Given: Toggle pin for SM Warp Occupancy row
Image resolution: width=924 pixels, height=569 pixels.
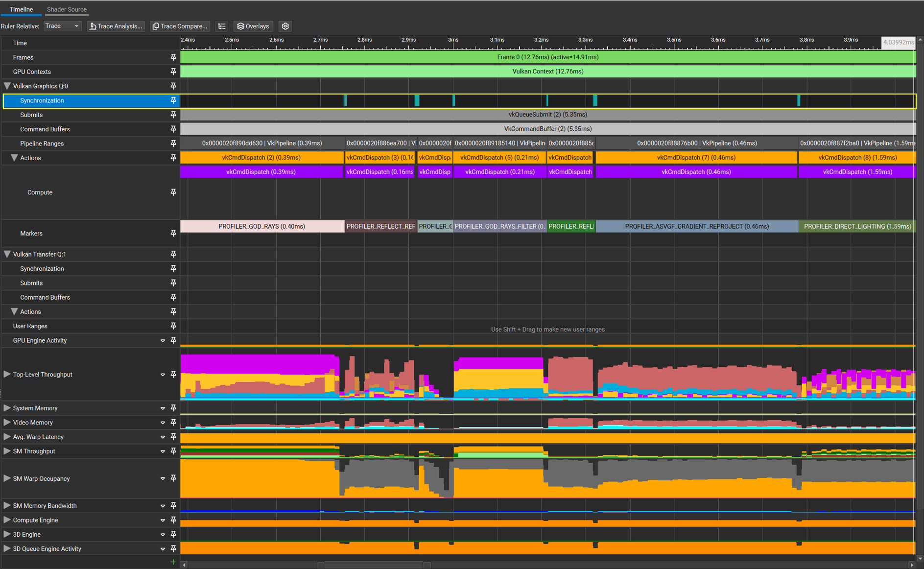Looking at the screenshot, I should 173,478.
